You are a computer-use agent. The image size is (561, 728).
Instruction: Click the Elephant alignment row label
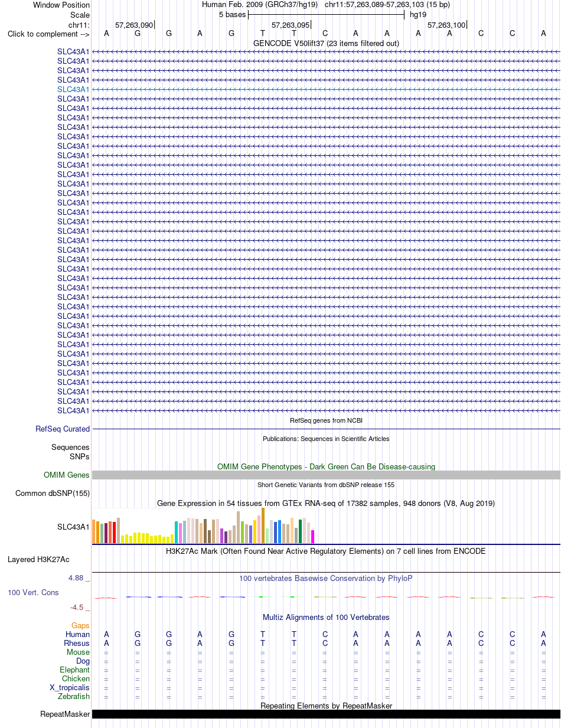(x=75, y=670)
